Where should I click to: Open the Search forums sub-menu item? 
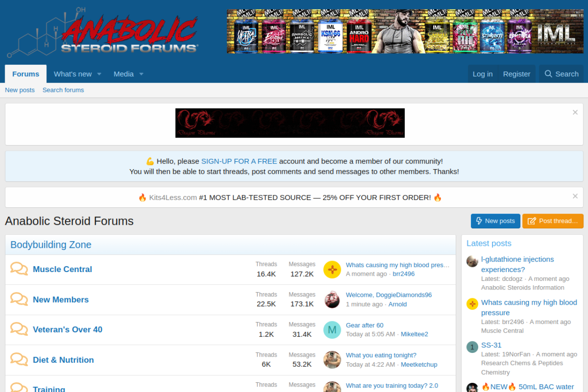coord(63,90)
